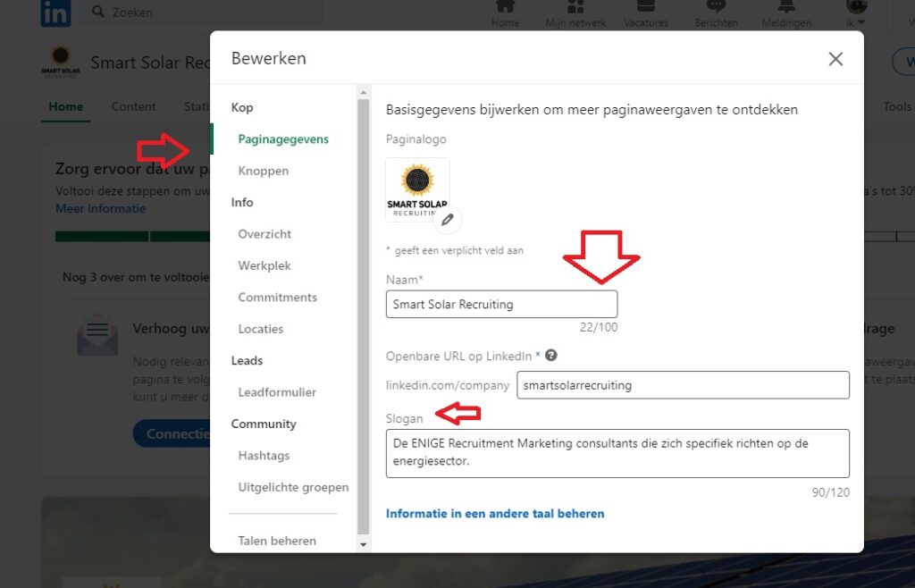The height and width of the screenshot is (588, 915).
Task: Click the Meer informatie link
Action: pyautogui.click(x=100, y=208)
